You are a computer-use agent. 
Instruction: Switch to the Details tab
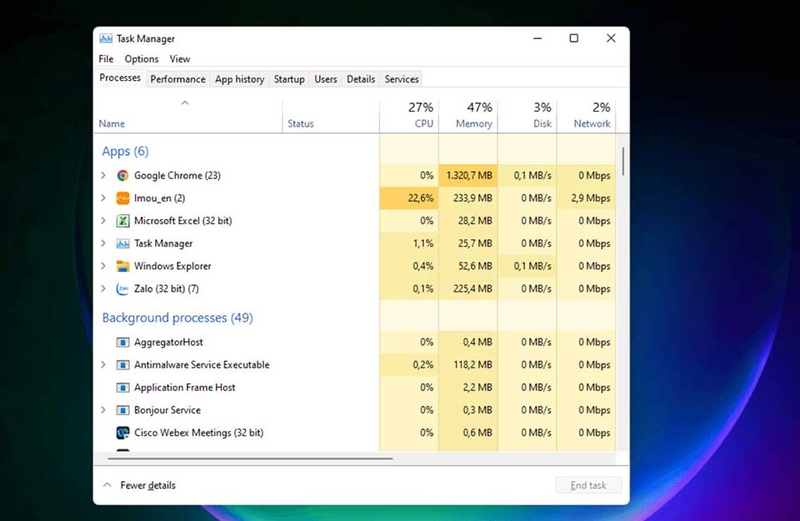[361, 79]
